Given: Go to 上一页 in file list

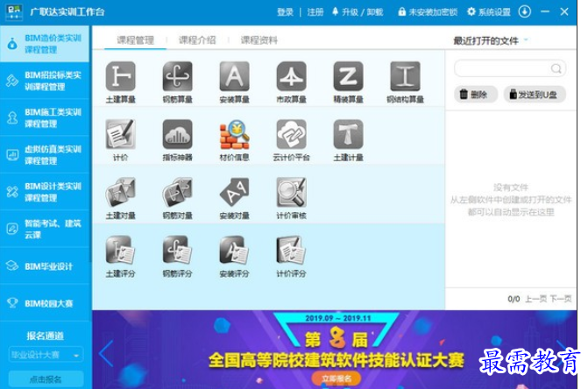Looking at the screenshot, I should click(535, 299).
